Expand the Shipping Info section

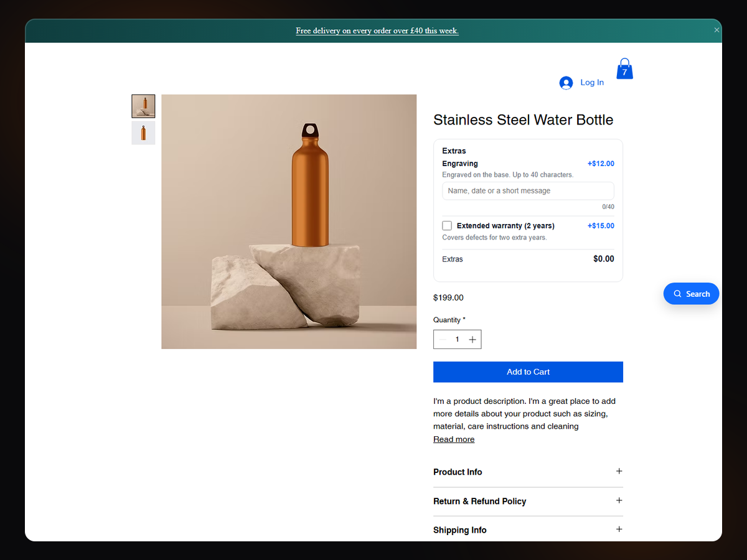[528, 530]
